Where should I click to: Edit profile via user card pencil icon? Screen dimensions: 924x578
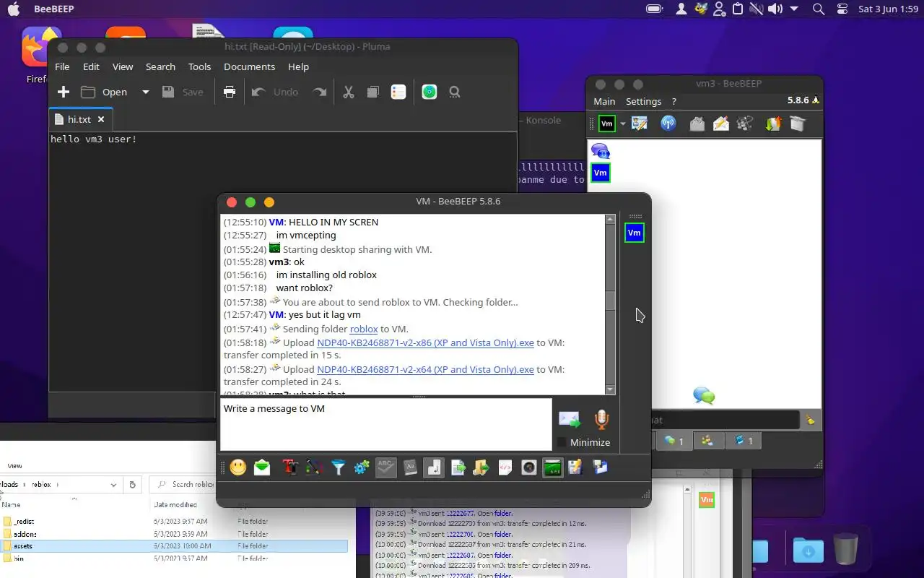pos(639,124)
